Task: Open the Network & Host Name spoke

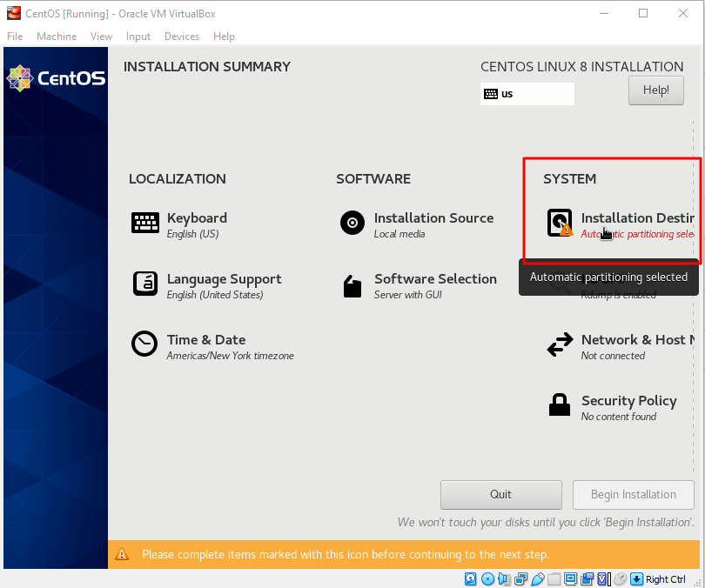Action: [621, 347]
